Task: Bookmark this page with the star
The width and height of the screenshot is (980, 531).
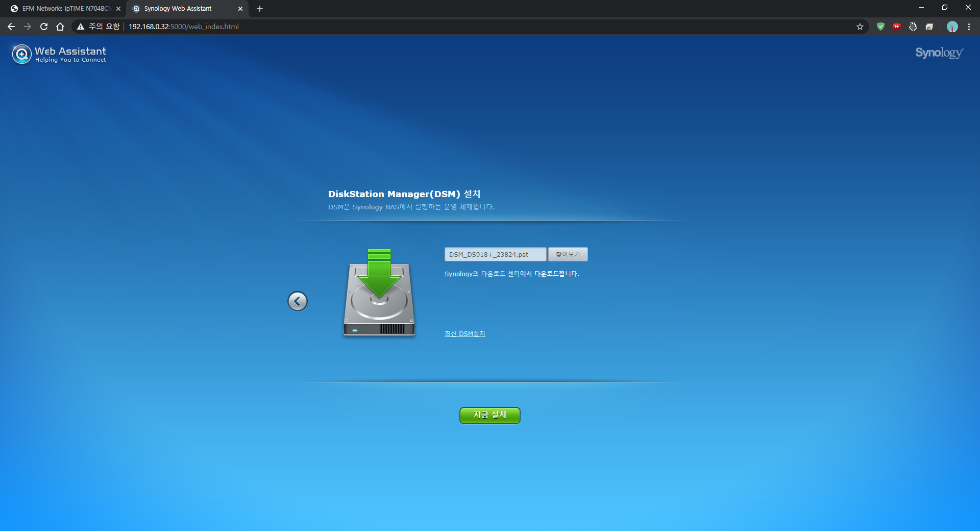Action: tap(860, 27)
